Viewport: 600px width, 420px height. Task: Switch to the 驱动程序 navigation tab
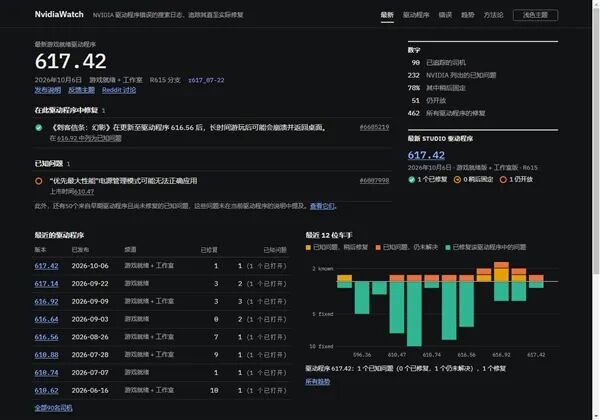[x=416, y=15]
